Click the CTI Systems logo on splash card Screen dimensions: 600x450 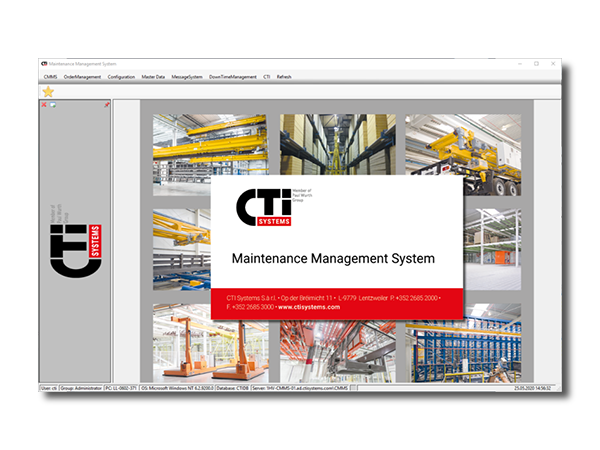(274, 207)
